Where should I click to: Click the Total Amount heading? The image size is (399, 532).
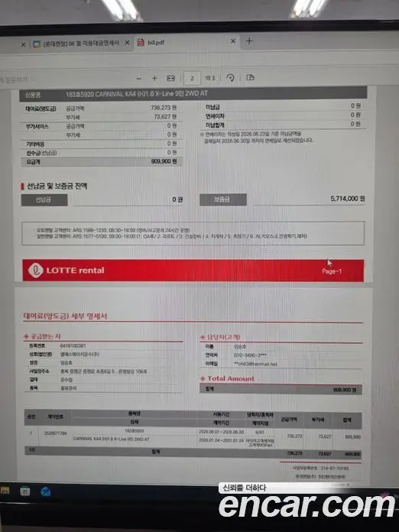[x=231, y=378]
